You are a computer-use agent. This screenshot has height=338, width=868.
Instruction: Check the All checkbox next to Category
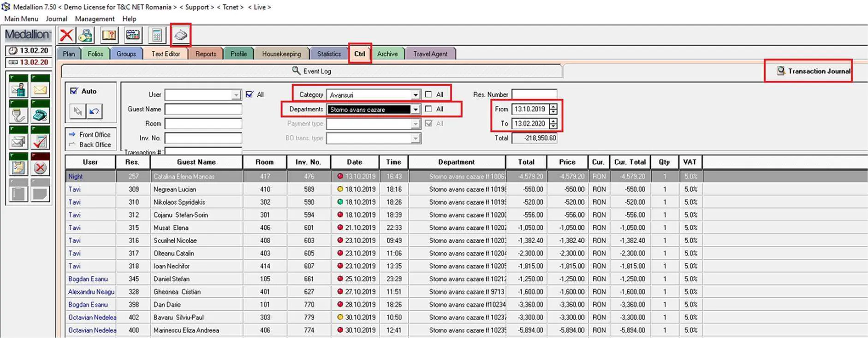click(428, 95)
